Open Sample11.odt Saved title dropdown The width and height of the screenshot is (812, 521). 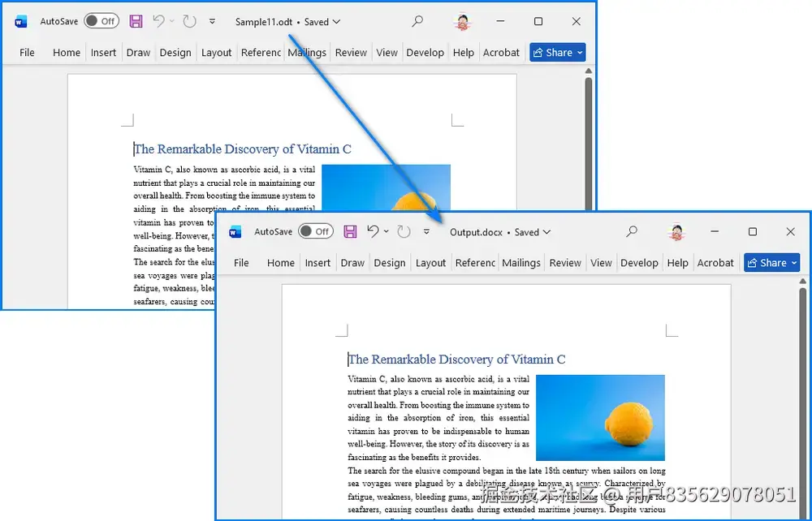[287, 22]
